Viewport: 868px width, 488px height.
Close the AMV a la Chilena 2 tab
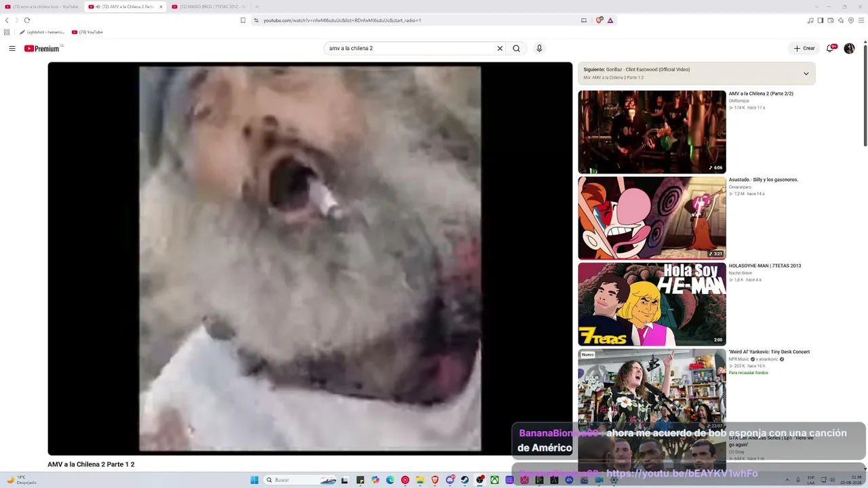click(x=161, y=7)
